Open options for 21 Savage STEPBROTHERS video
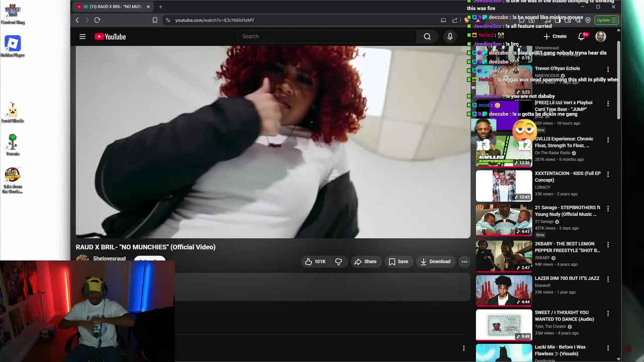 [x=608, y=209]
